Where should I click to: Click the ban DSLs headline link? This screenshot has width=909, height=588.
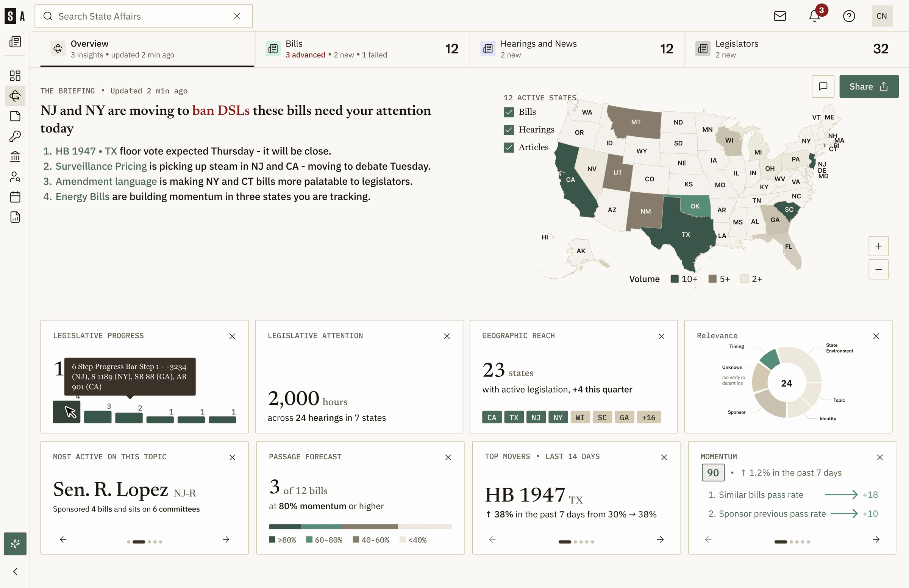221,111
